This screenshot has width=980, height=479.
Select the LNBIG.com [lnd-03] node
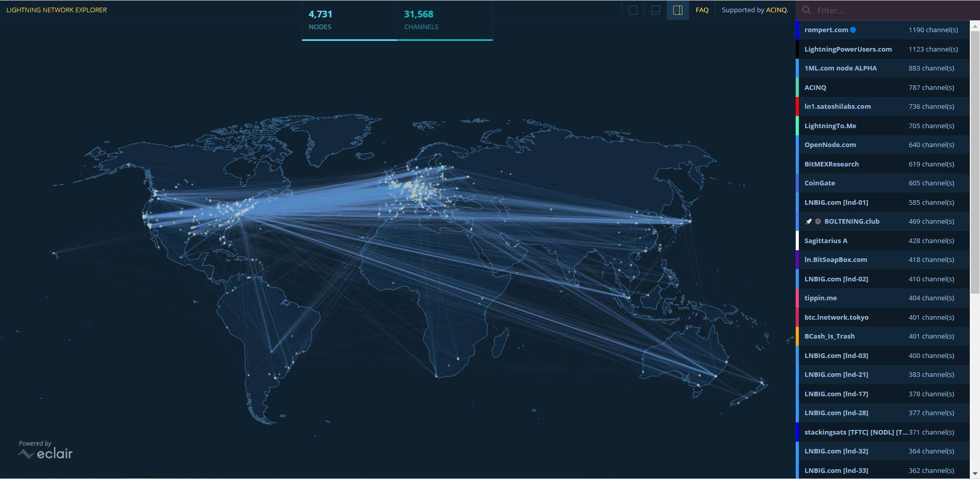click(883, 355)
